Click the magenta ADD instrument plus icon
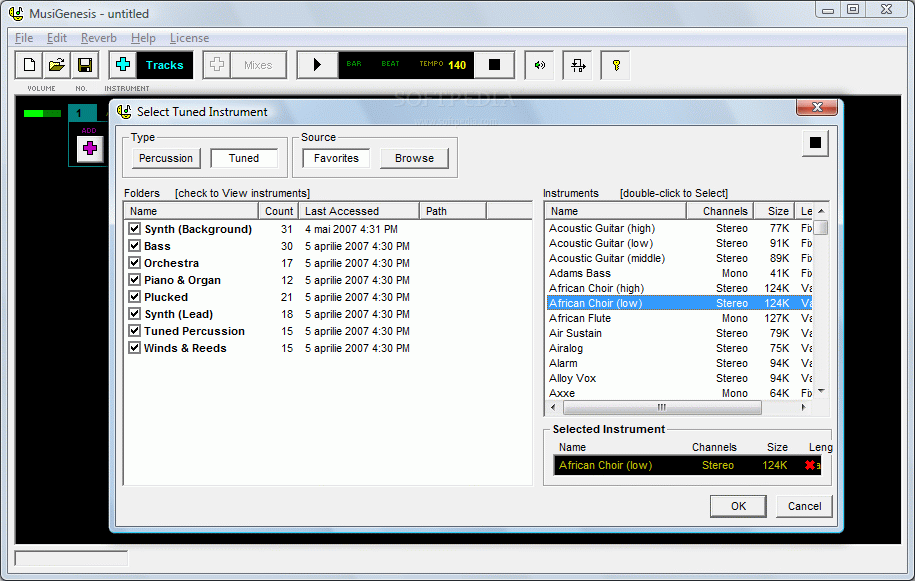Viewport: 915px width, 581px height. coord(90,148)
